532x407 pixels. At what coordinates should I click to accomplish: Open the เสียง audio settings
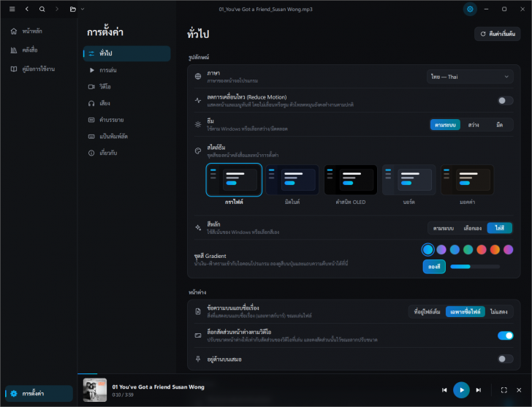[x=126, y=104]
